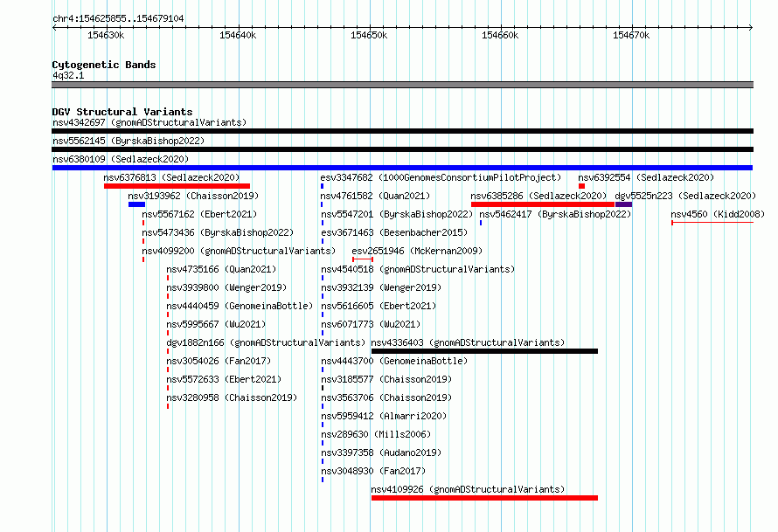Open variant nsv3193962 Chaisson2019
The image size is (778, 532).
pos(193,196)
